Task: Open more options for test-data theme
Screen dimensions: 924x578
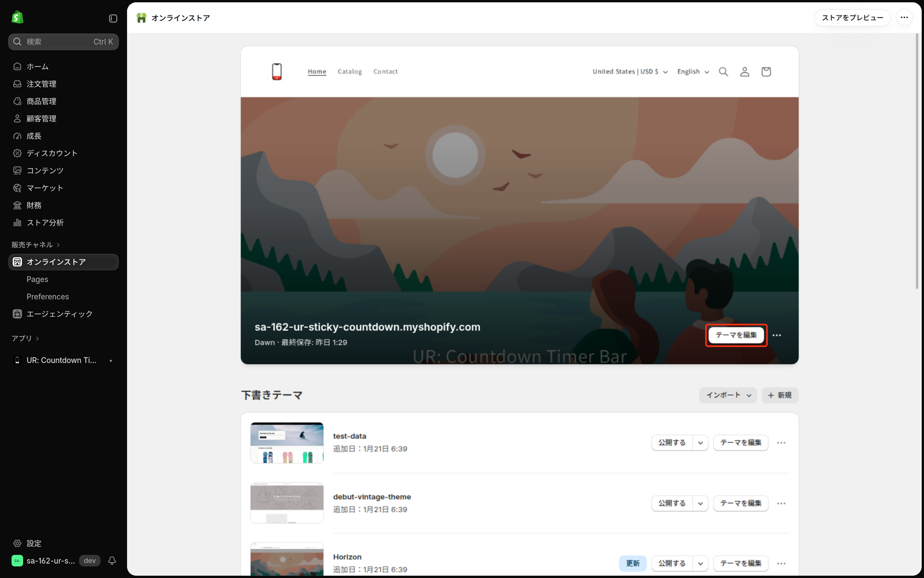Action: point(781,443)
